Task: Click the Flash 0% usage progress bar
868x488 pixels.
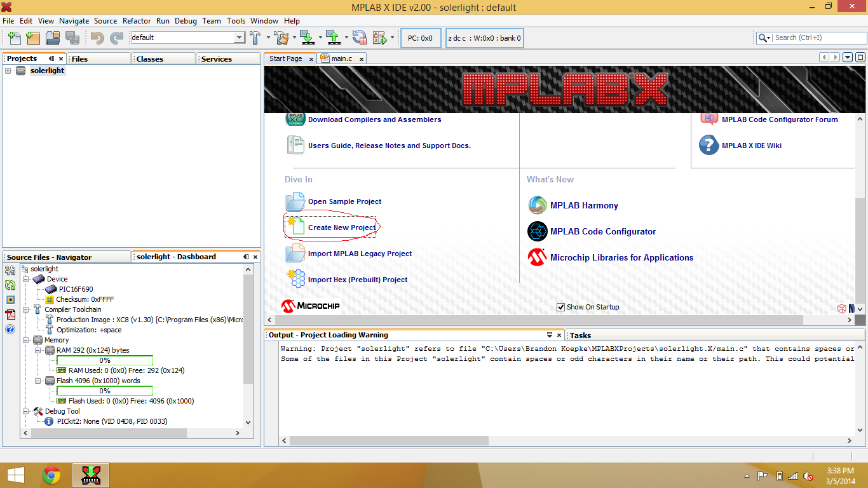Action: pyautogui.click(x=105, y=391)
